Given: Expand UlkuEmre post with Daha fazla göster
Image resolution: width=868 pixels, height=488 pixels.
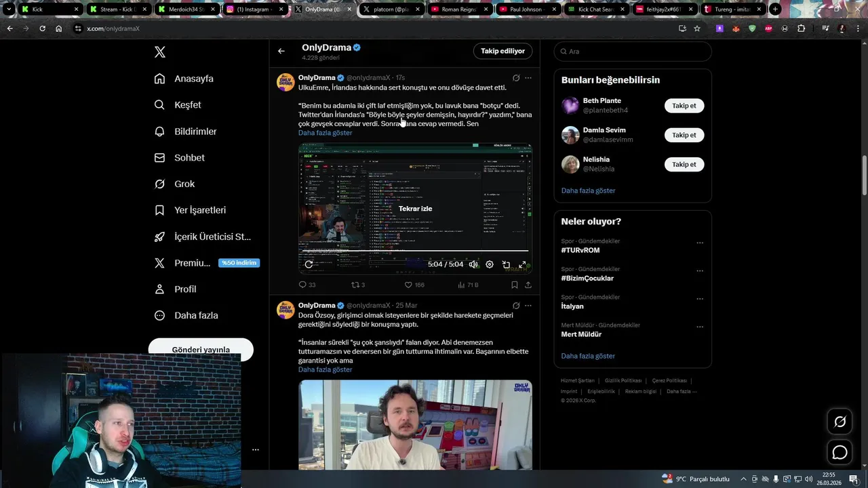Looking at the screenshot, I should [x=325, y=133].
